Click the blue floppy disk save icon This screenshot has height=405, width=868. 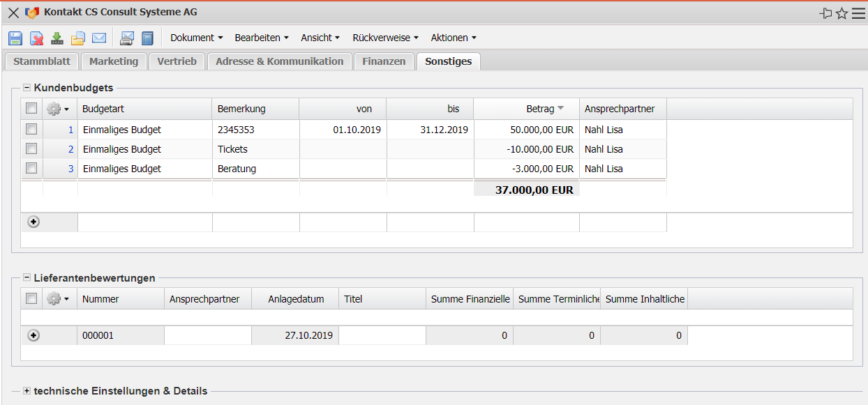[15, 38]
